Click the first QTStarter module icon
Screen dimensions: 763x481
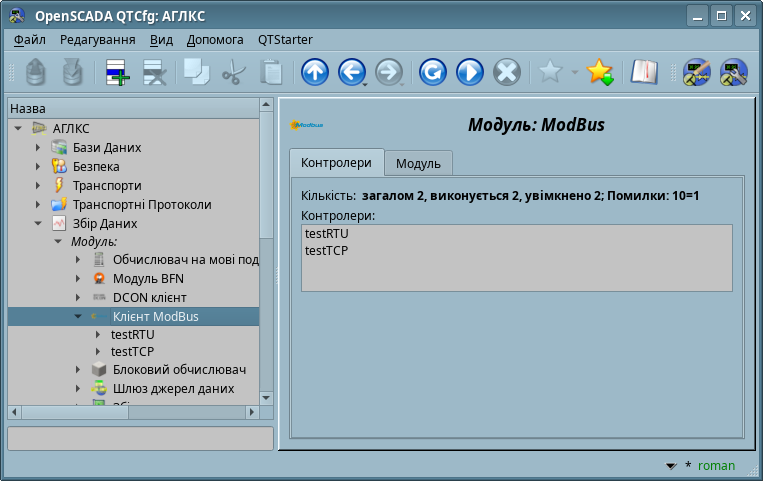[696, 73]
